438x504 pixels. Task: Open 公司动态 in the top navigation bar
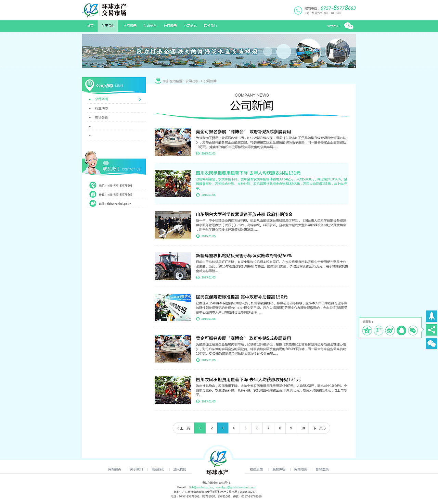tap(190, 26)
